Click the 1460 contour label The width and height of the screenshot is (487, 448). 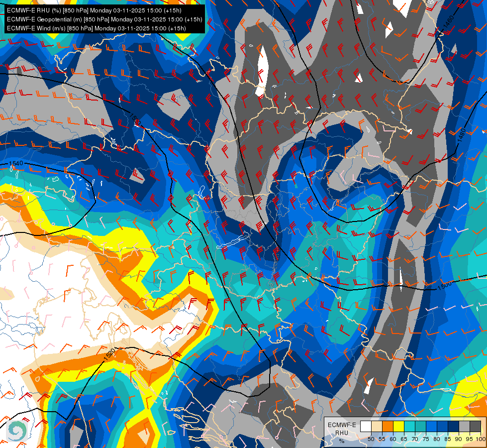(x=449, y=22)
